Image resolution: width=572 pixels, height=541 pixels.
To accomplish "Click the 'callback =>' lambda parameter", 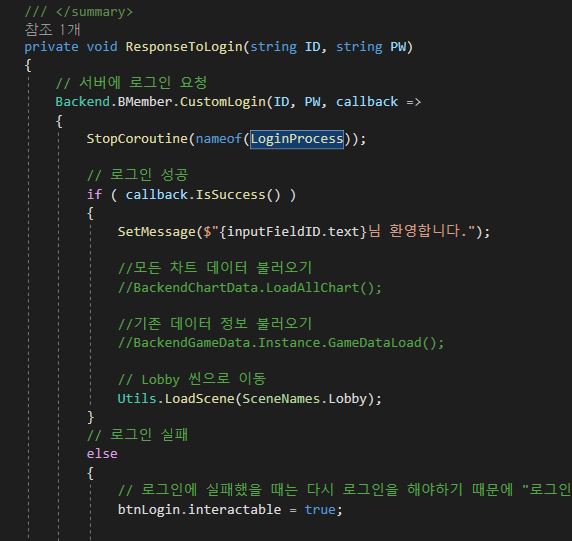I will 378,102.
